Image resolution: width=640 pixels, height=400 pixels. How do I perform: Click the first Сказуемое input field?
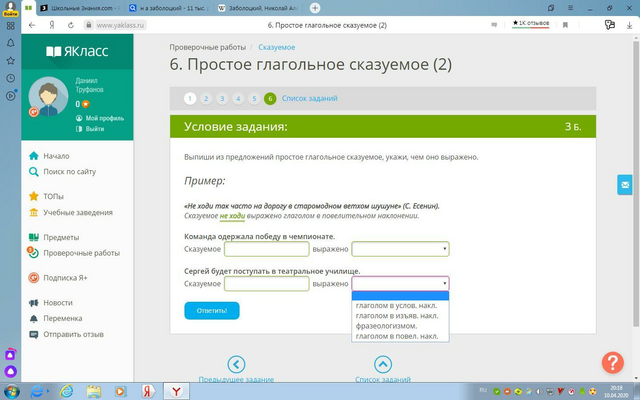click(x=267, y=249)
